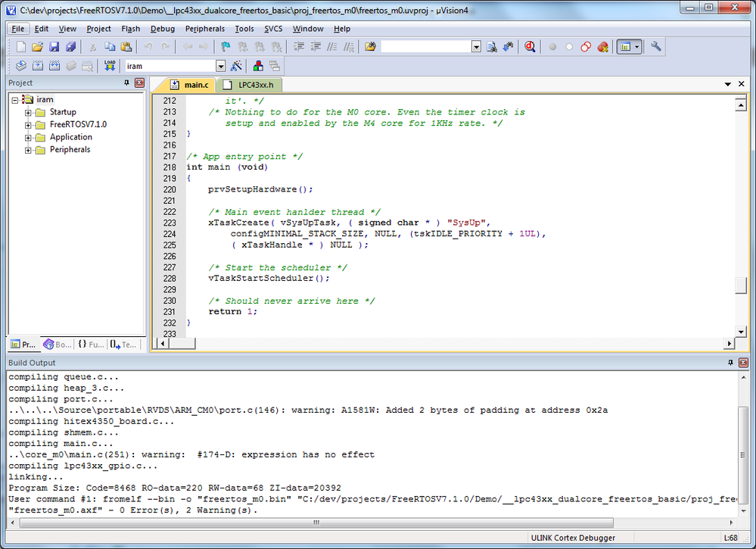This screenshot has height=549, width=756.
Task: Collapse the iram project root node
Action: [x=14, y=99]
